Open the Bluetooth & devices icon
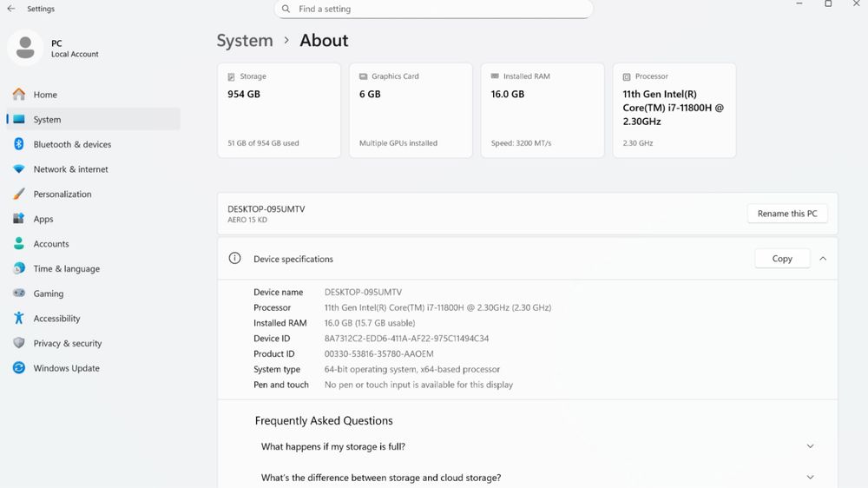This screenshot has width=868, height=488. (19, 144)
